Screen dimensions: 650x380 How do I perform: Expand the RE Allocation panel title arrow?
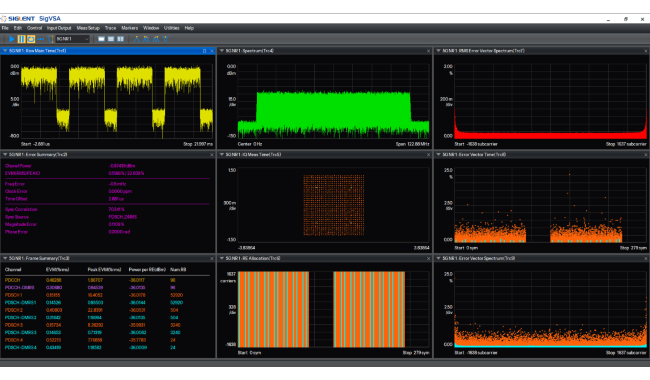[x=222, y=258]
